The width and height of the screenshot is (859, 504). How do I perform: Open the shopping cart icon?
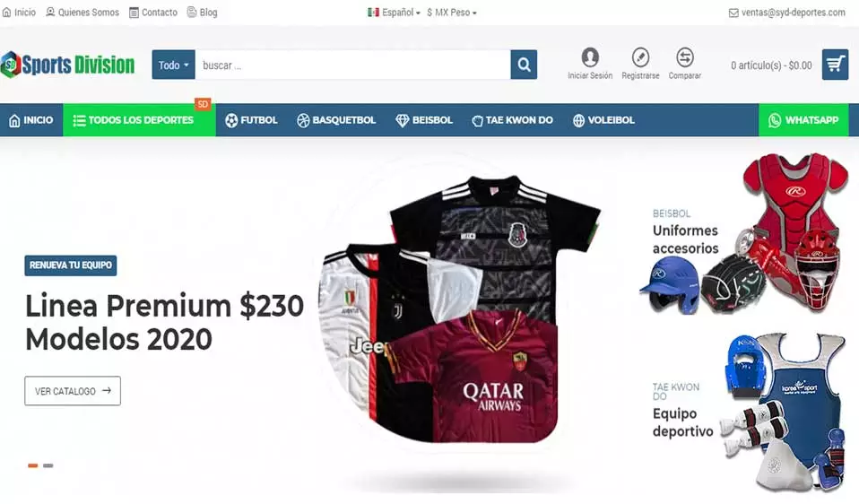click(x=835, y=65)
